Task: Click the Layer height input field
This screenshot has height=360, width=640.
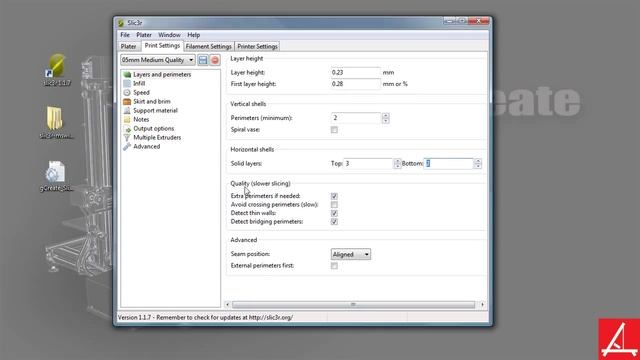Action: (x=356, y=73)
